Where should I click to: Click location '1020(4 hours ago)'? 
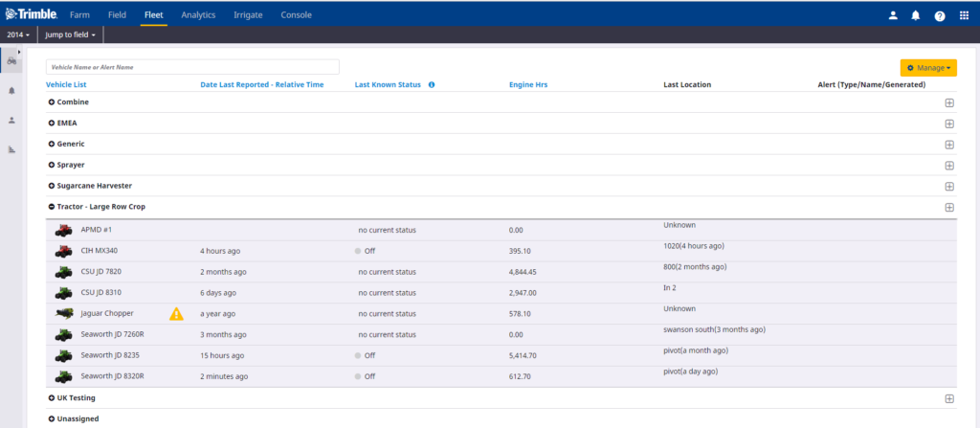pos(694,245)
